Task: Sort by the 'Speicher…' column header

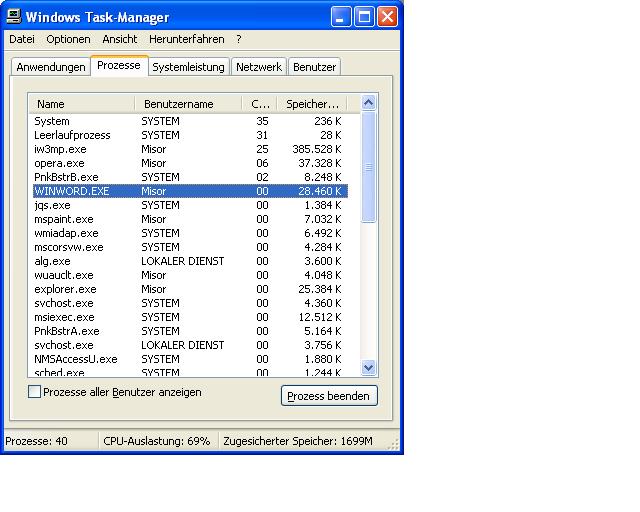Action: tap(312, 104)
